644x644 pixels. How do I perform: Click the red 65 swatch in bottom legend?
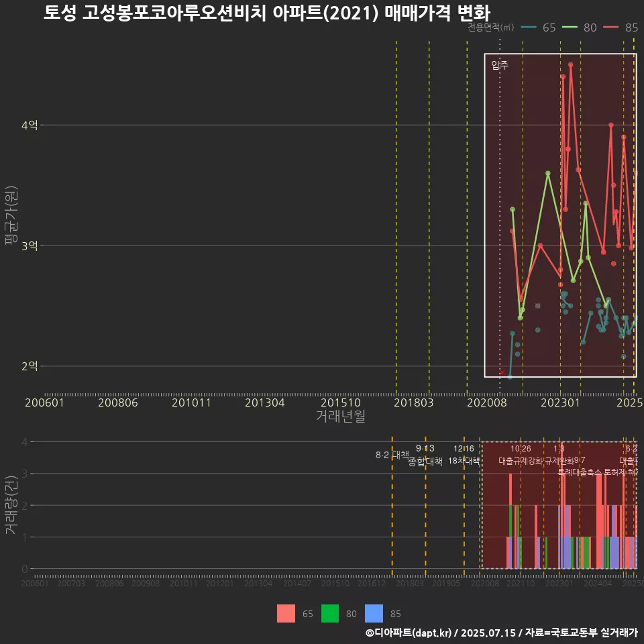point(286,614)
